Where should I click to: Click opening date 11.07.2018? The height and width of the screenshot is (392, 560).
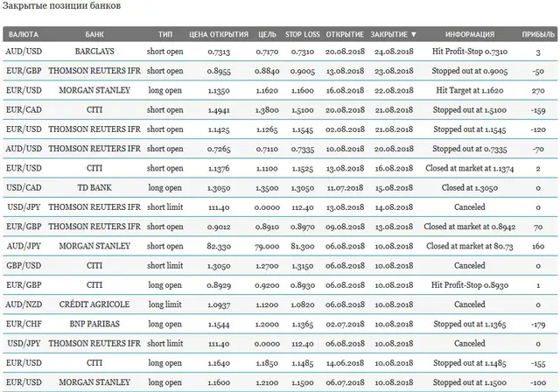(x=345, y=188)
